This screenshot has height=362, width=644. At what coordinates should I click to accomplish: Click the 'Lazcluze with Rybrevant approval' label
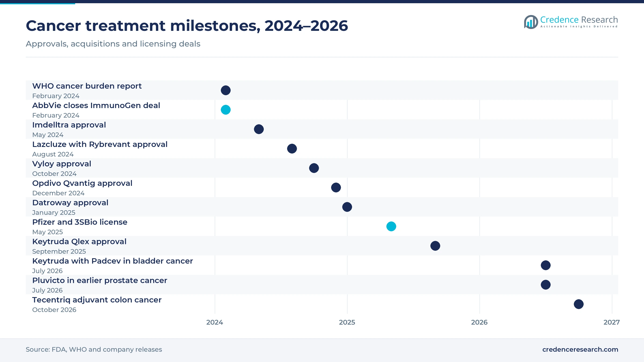coord(100,144)
